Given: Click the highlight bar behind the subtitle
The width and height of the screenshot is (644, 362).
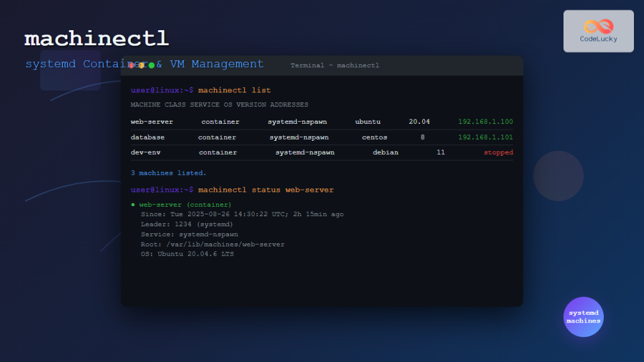Looking at the screenshot, I should click(69, 72).
